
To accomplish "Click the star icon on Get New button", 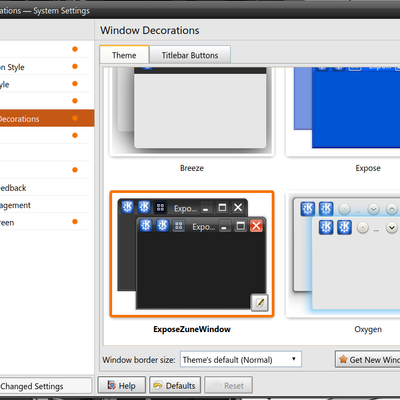I will coord(343,359).
